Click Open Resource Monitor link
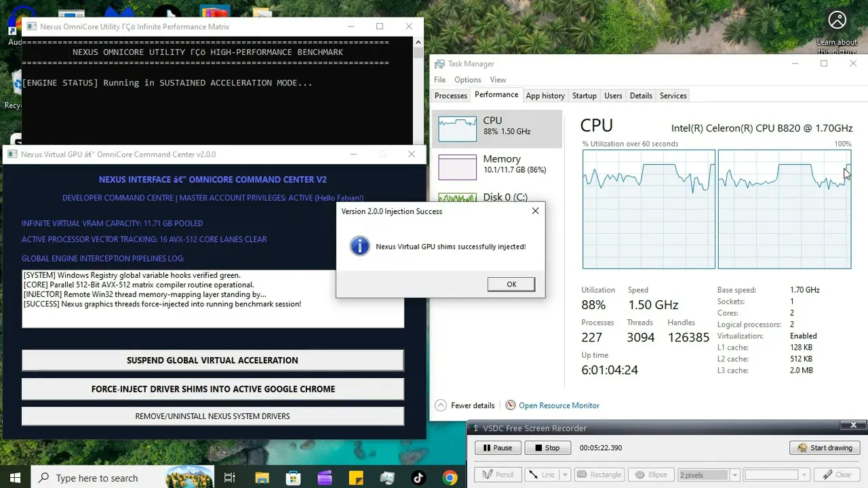Image resolution: width=868 pixels, height=488 pixels. 559,405
